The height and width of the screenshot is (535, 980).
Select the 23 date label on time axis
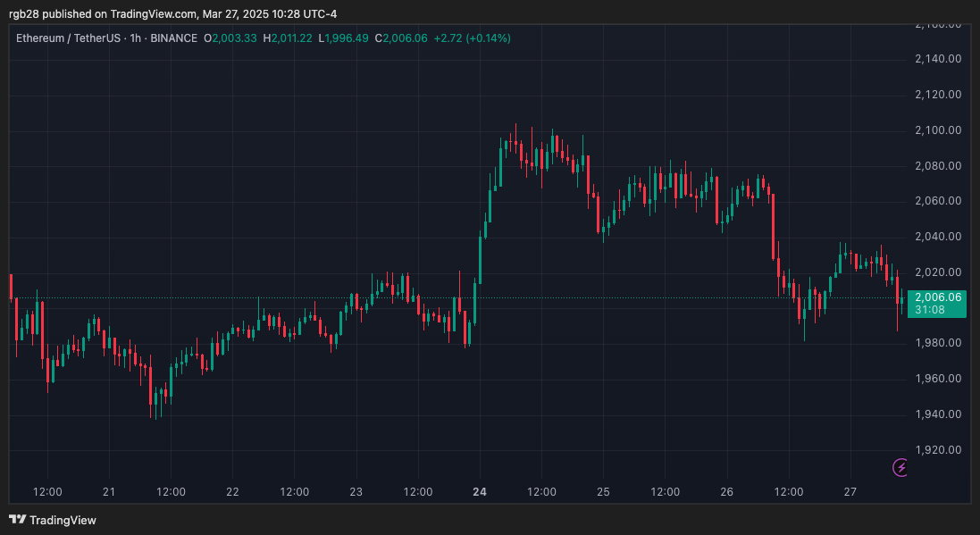coord(356,492)
